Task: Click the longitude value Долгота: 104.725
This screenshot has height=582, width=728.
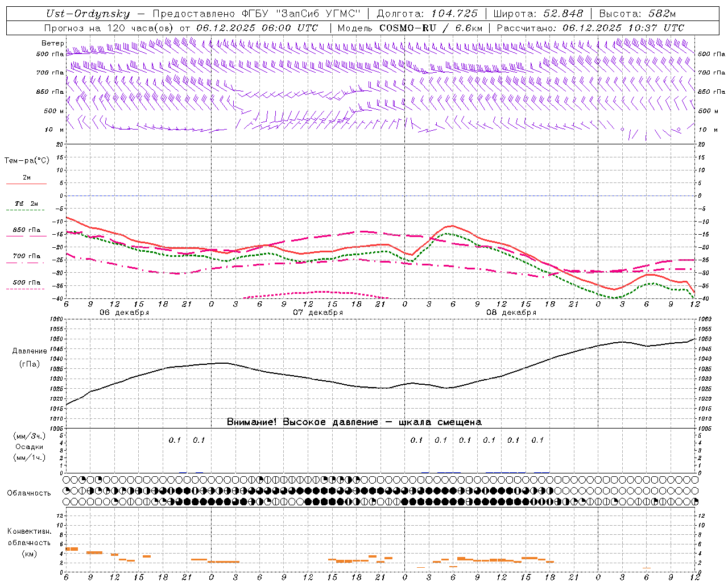Action: (427, 14)
